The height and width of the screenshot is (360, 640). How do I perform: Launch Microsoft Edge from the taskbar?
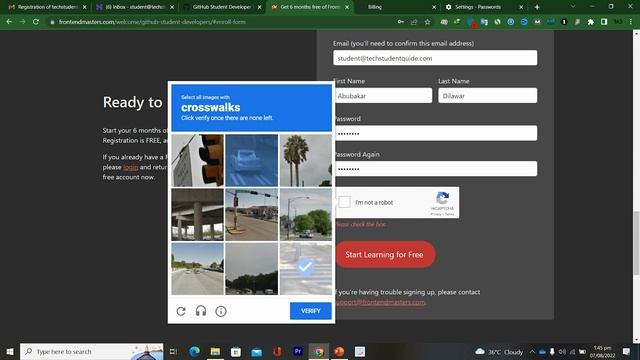point(195,351)
